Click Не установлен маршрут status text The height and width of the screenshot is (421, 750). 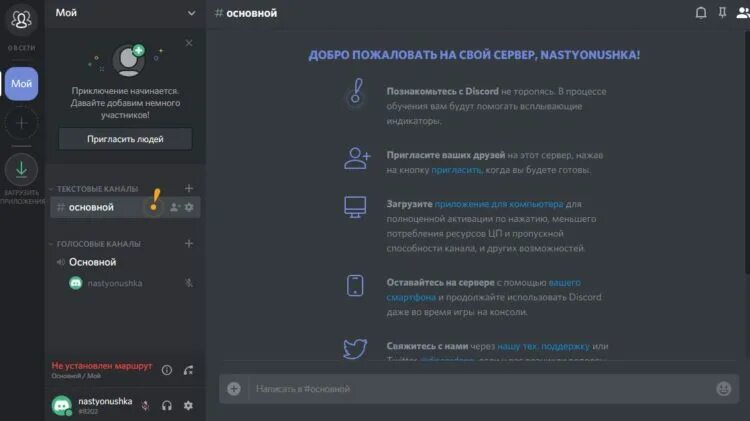pos(101,366)
